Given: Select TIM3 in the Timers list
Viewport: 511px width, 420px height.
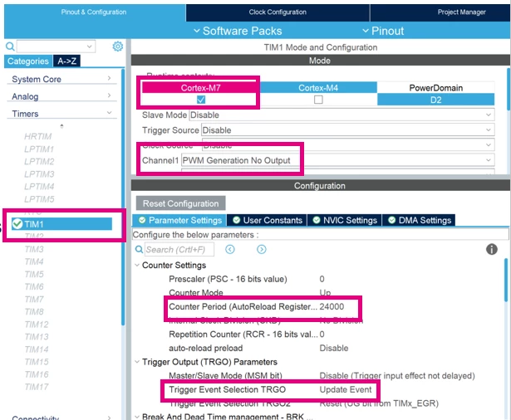Looking at the screenshot, I should pos(34,249).
